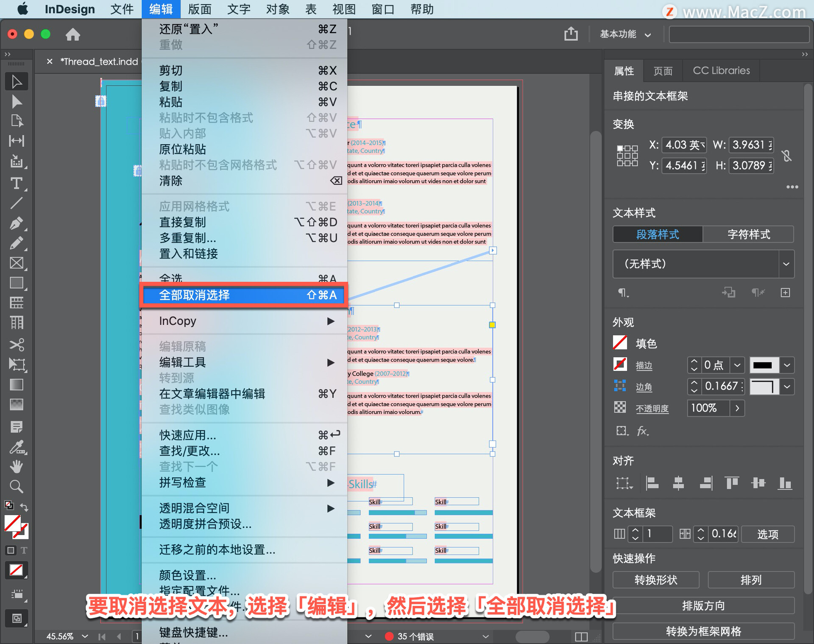Choose Duplicate menu item
This screenshot has width=814, height=644.
[244, 222]
